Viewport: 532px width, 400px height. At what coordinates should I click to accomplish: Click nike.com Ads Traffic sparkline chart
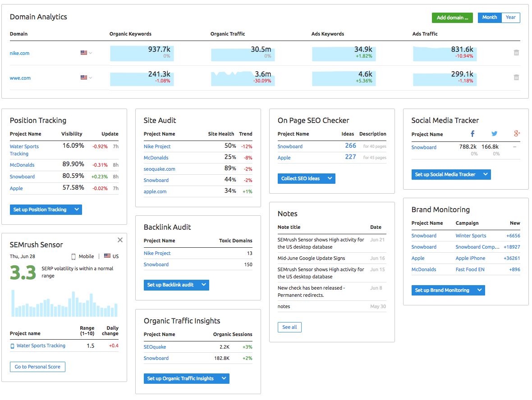[445, 53]
